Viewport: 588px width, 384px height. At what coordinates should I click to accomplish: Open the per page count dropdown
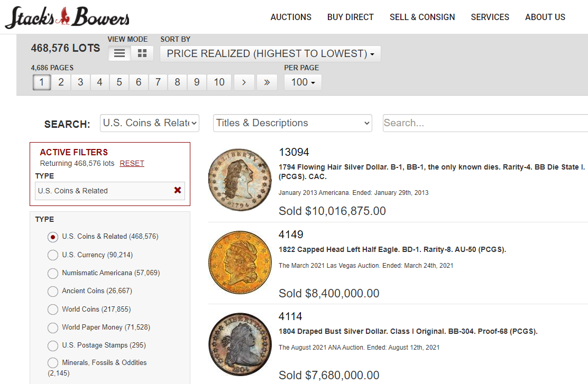coord(302,82)
